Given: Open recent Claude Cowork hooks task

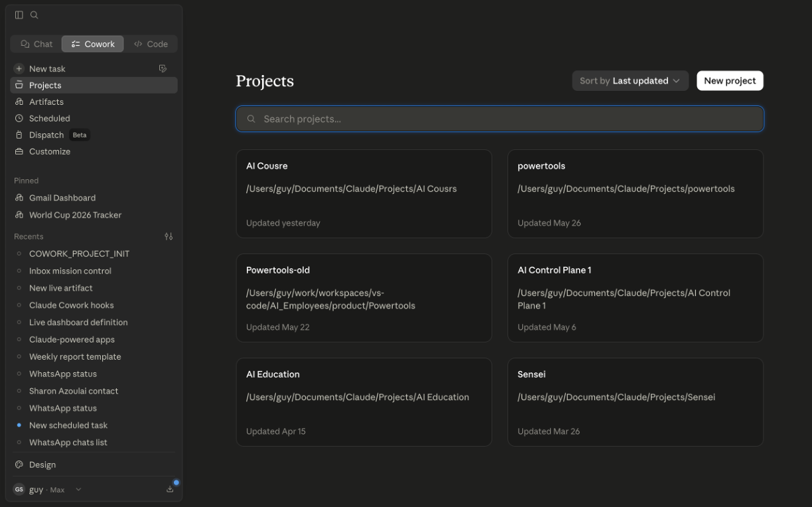Looking at the screenshot, I should point(94,305).
